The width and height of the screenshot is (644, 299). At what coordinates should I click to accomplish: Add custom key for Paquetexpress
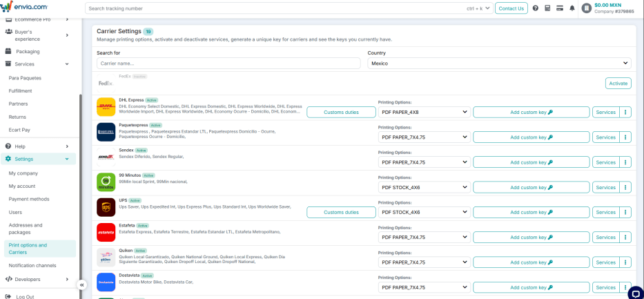click(x=531, y=137)
